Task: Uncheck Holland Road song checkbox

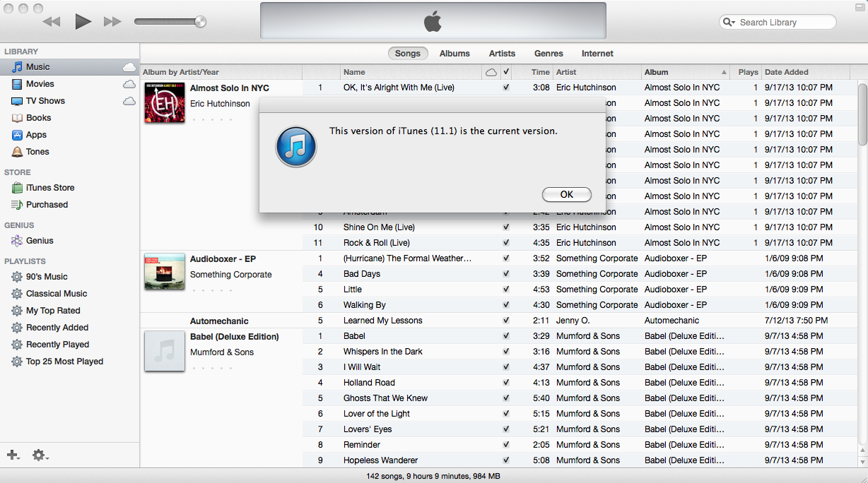Action: [506, 383]
